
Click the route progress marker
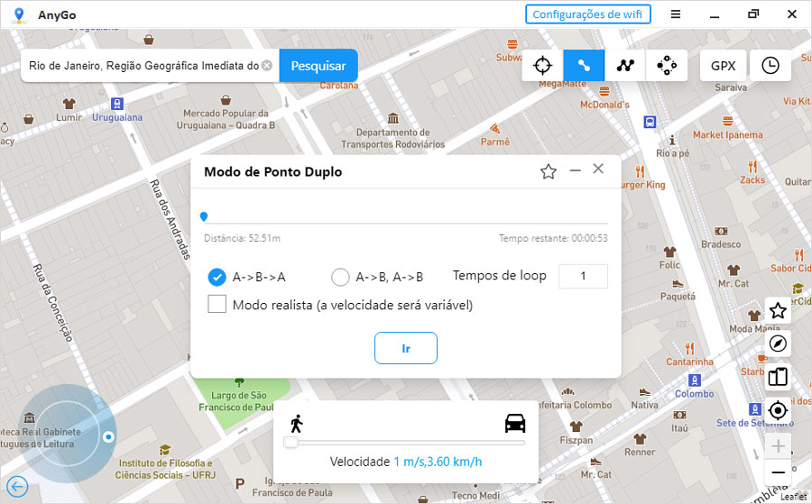[204, 216]
